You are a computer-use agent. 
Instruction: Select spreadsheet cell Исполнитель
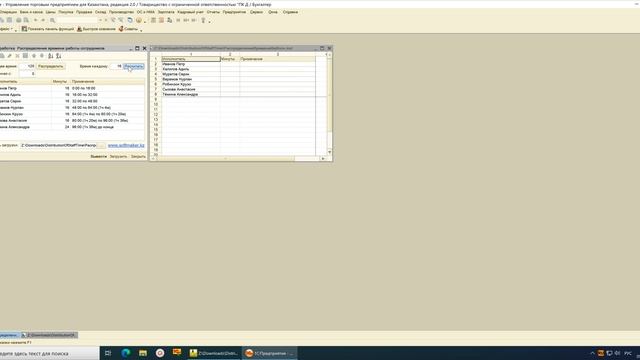pyautogui.click(x=191, y=59)
